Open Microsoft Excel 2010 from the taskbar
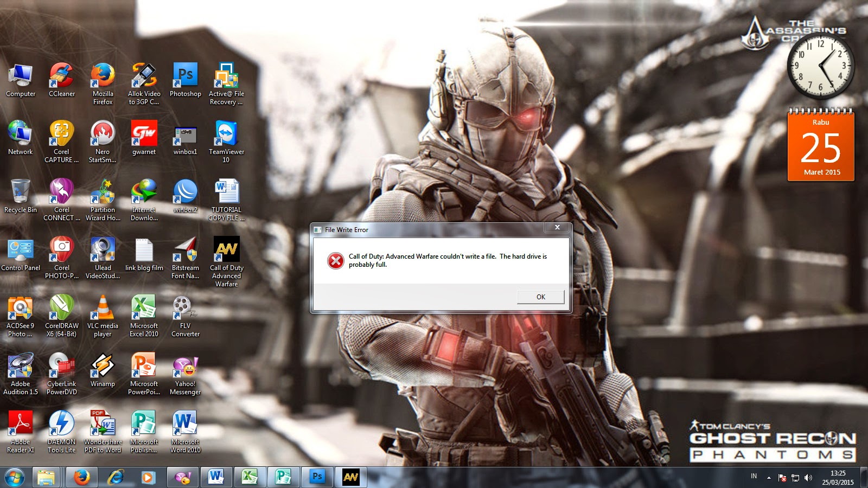Viewport: 868px width, 488px height. pos(251,477)
